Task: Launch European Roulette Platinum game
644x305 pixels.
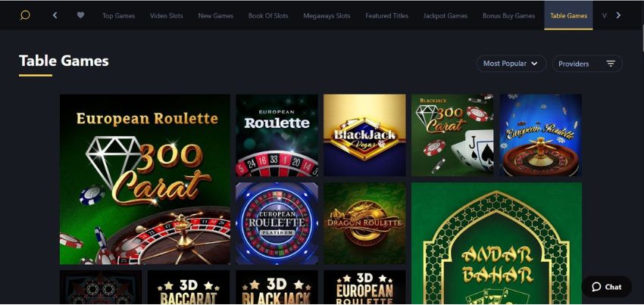Action: point(277,223)
